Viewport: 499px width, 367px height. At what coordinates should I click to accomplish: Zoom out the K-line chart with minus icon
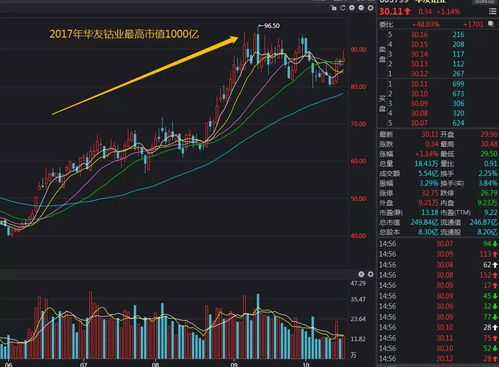[361, 8]
